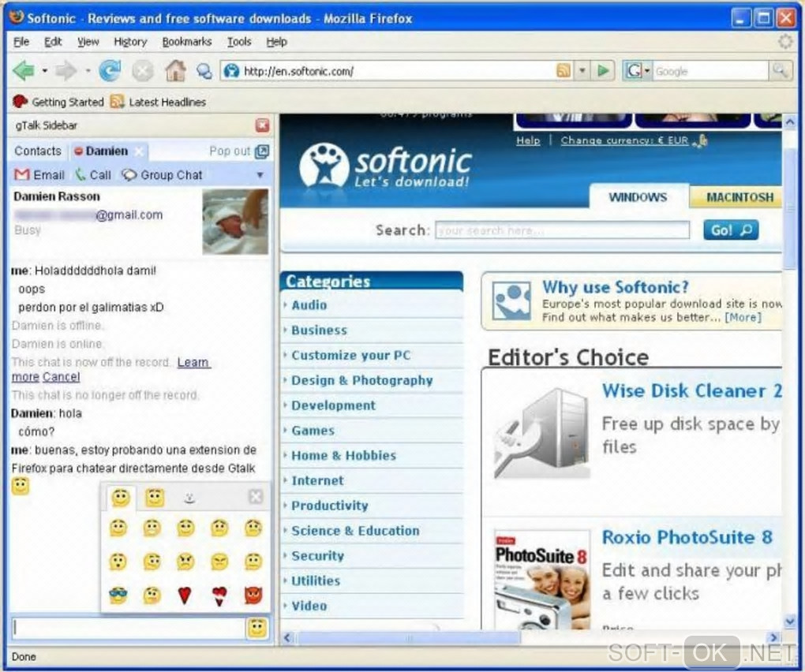Image resolution: width=805 pixels, height=672 pixels.
Task: Open the search engine selector dropdown
Action: 648,71
